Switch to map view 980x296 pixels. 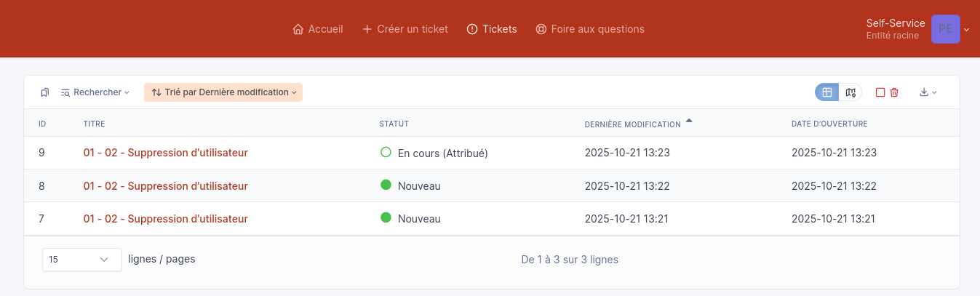850,92
